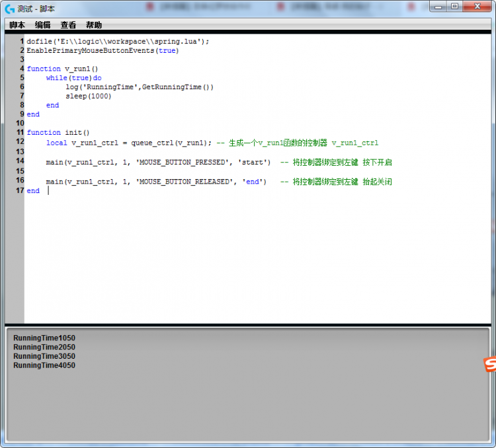This screenshot has width=496, height=448.
Task: Select the RunningTime1050 output line
Action: [x=44, y=338]
